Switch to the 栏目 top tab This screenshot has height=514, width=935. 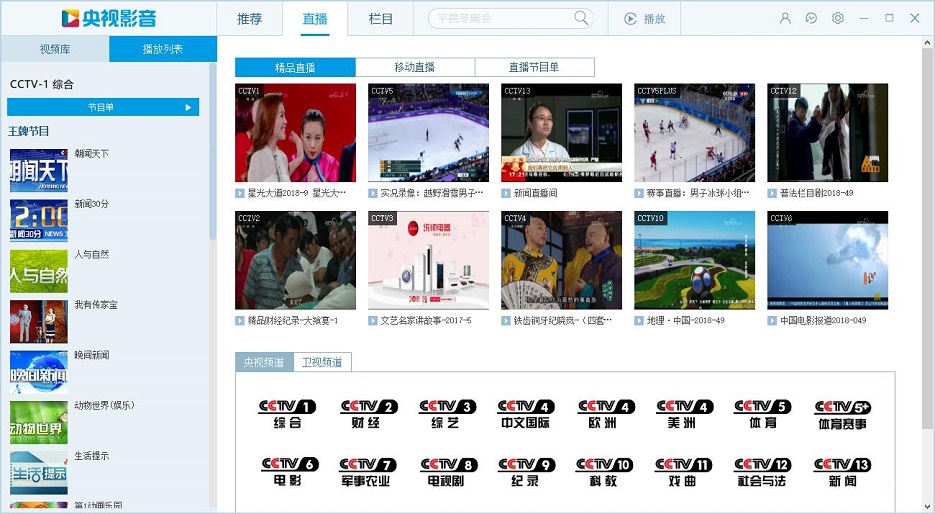[x=381, y=19]
